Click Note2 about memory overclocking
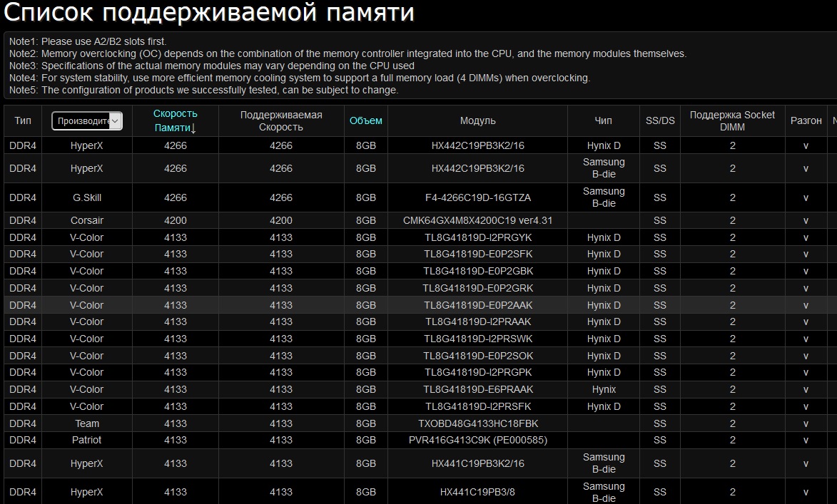The height and width of the screenshot is (504, 837). [348, 54]
